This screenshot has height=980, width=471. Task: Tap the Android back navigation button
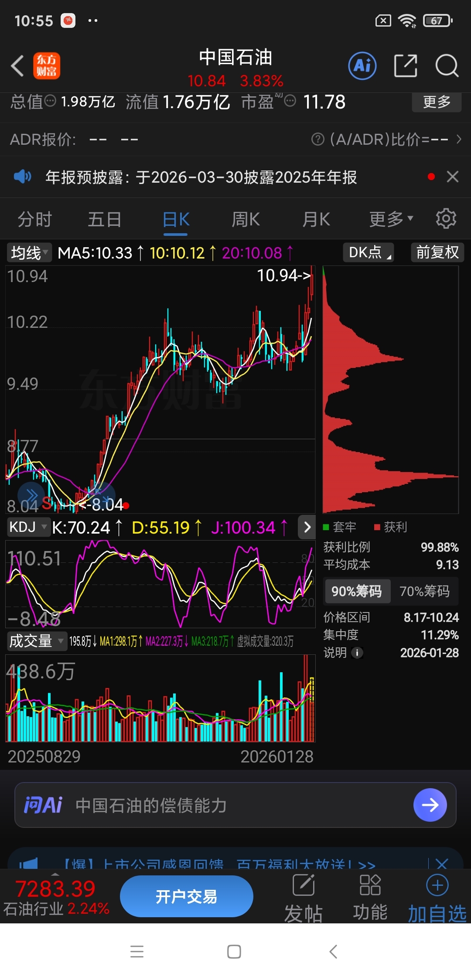333,951
